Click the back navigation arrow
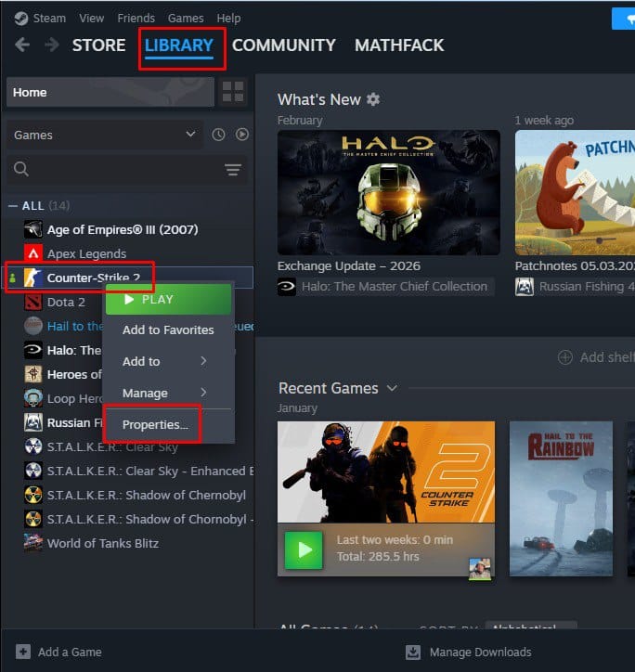 22,45
